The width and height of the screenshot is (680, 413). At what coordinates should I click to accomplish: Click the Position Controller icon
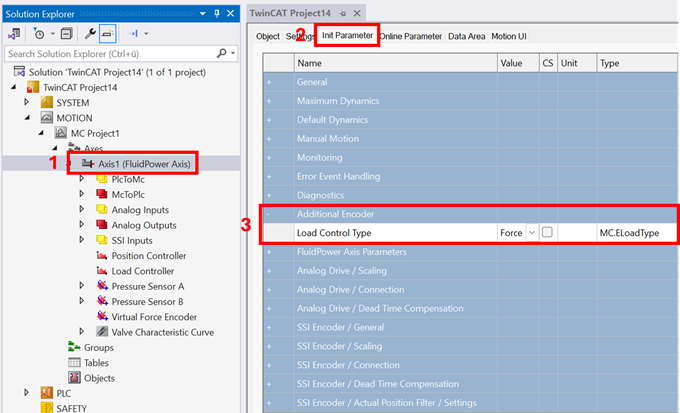click(x=102, y=256)
